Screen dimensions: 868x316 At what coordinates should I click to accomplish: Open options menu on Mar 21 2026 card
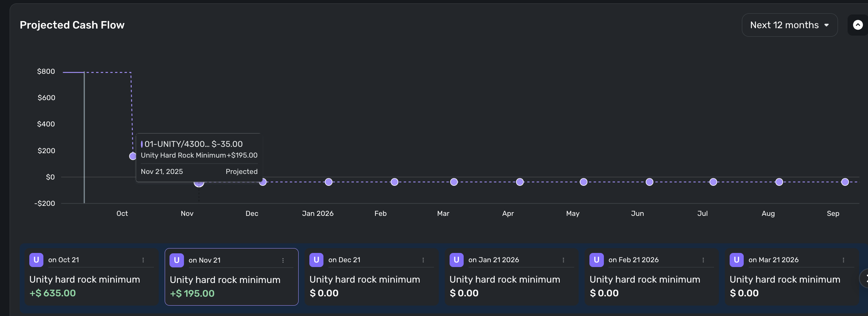click(x=844, y=260)
